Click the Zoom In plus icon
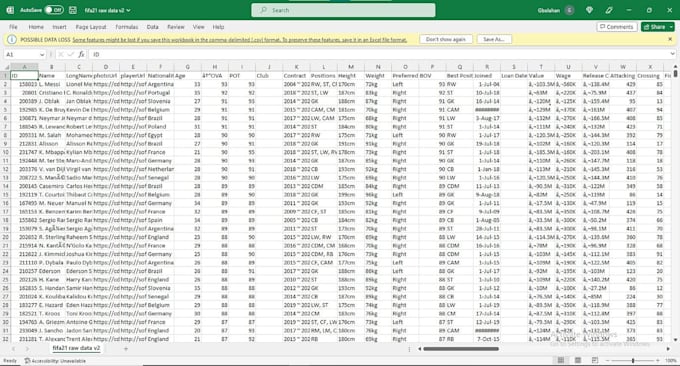 click(x=657, y=360)
